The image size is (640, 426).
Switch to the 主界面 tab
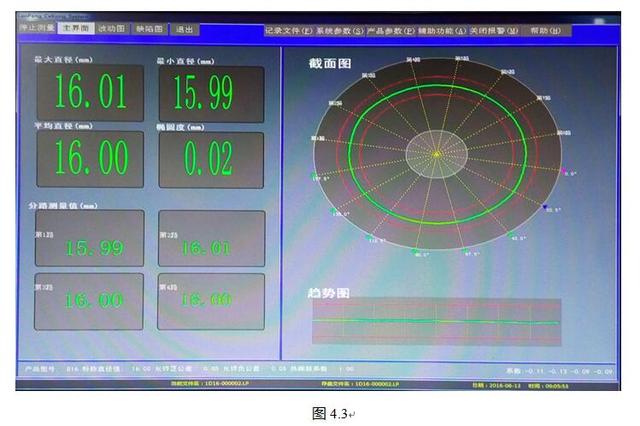(x=78, y=28)
